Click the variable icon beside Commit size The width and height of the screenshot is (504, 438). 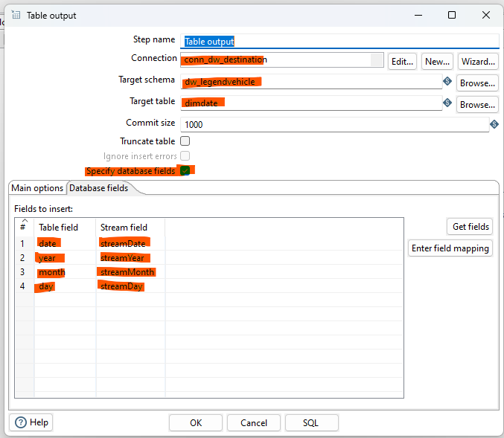[x=494, y=123]
